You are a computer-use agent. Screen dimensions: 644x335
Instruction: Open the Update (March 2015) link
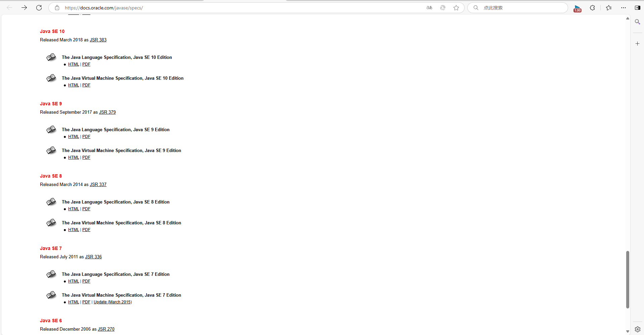click(x=113, y=302)
